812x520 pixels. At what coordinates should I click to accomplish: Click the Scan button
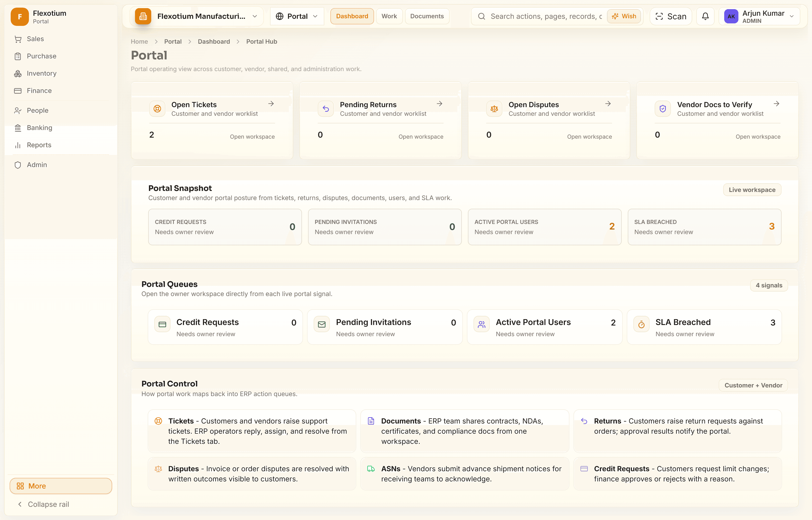[671, 16]
